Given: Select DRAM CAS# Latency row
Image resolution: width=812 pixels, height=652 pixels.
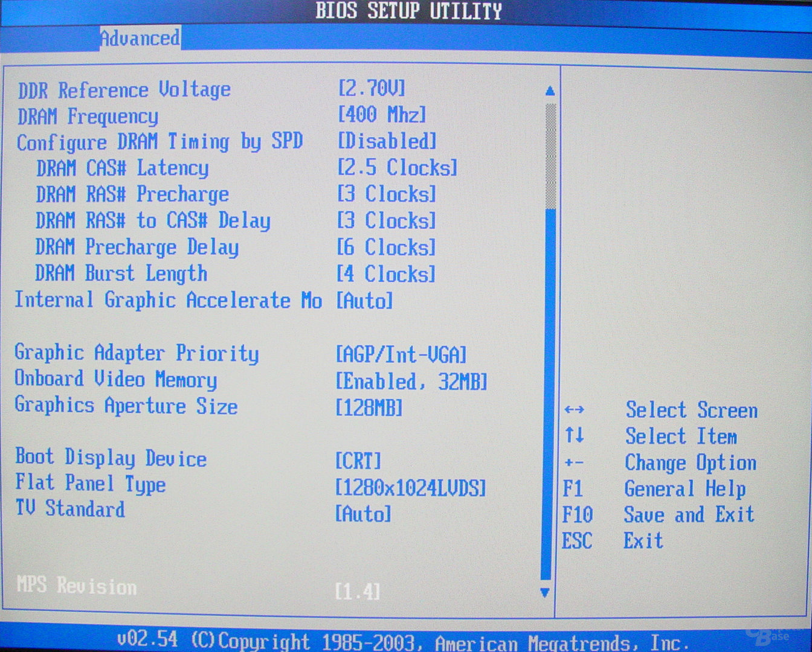Looking at the screenshot, I should point(123,168).
